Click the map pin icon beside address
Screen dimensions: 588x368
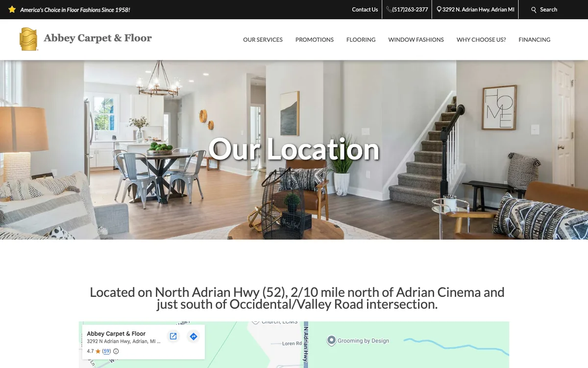pyautogui.click(x=439, y=9)
